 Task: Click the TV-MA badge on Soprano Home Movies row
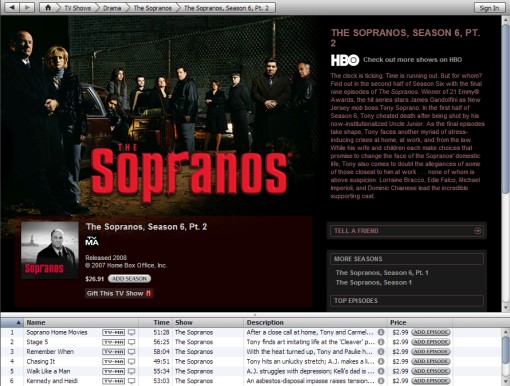click(x=114, y=332)
